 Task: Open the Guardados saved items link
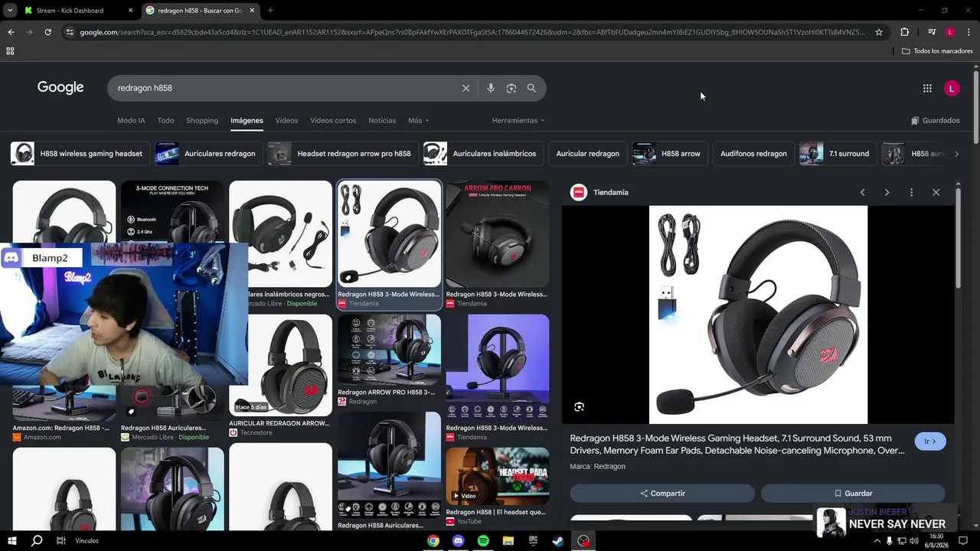(x=935, y=120)
